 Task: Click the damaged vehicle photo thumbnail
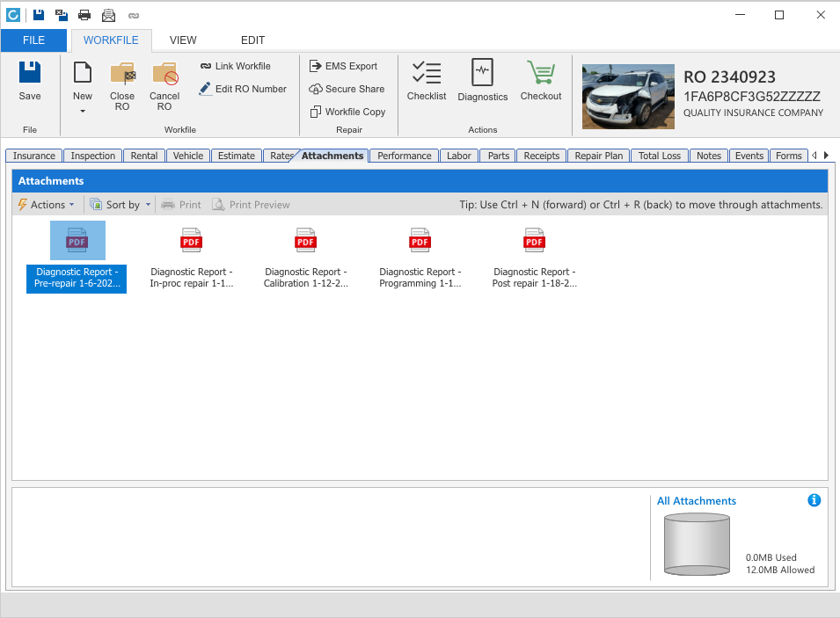(628, 96)
